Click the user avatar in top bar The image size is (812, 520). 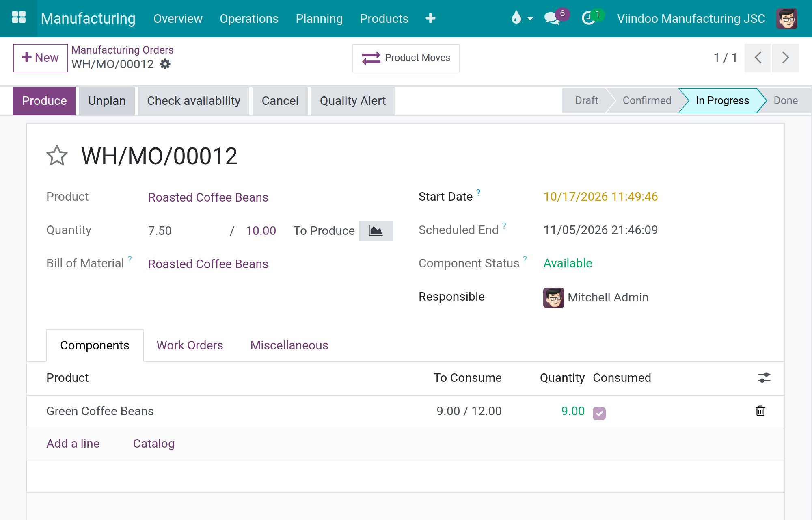(787, 18)
